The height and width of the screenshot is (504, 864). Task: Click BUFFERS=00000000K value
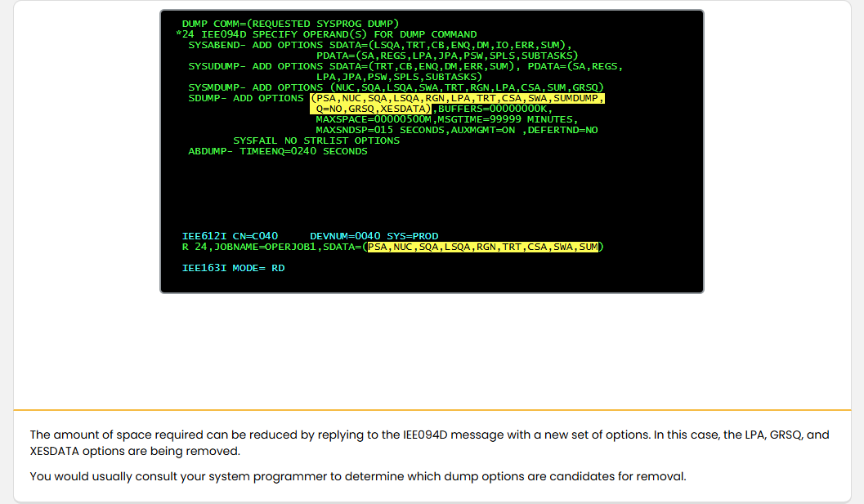tap(495, 109)
